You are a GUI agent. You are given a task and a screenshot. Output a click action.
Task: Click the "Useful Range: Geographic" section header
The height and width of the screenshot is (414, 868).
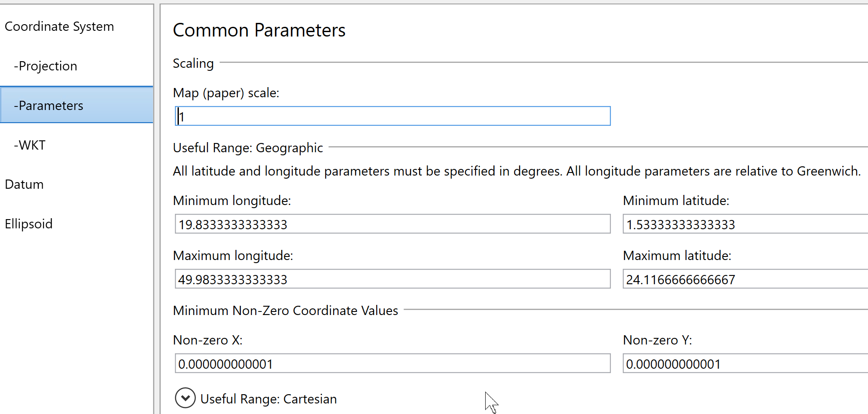tap(248, 148)
